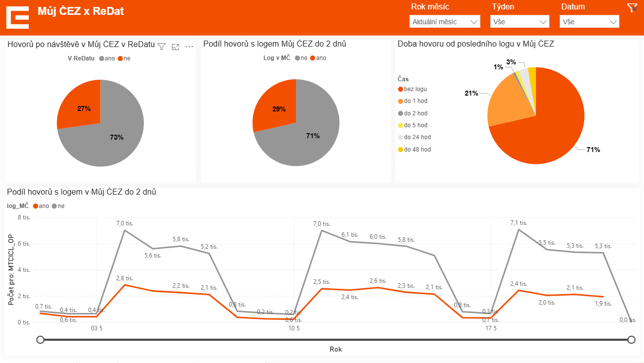The image size is (644, 363).
Task: Click the 'Rok měsíc' slicer label
Action: click(430, 7)
